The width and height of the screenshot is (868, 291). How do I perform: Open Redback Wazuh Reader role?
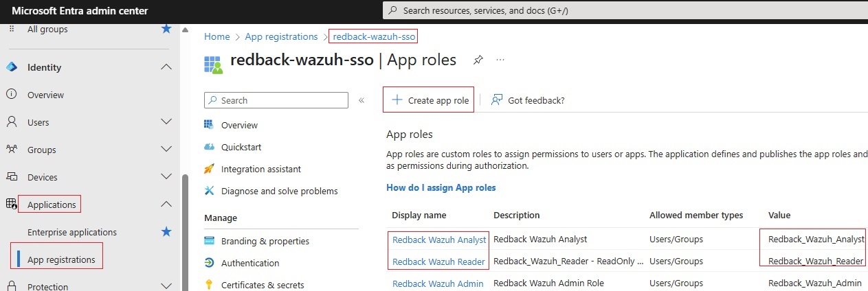[x=438, y=261]
